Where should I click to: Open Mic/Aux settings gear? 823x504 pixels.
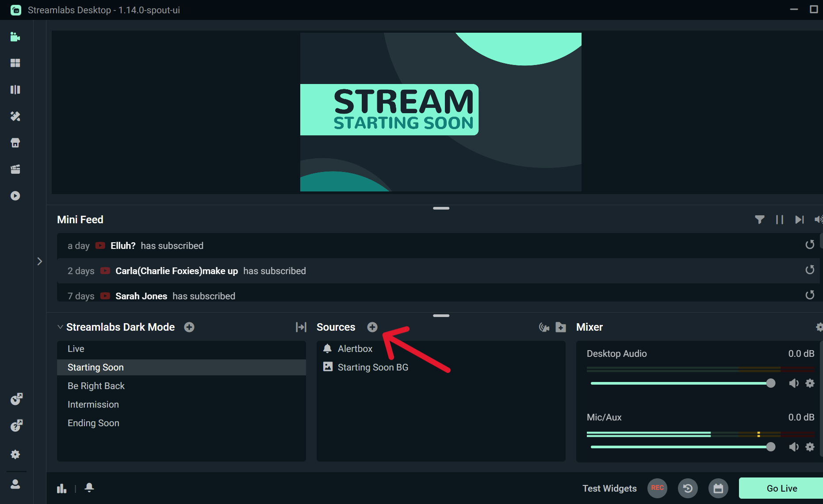[x=810, y=447]
